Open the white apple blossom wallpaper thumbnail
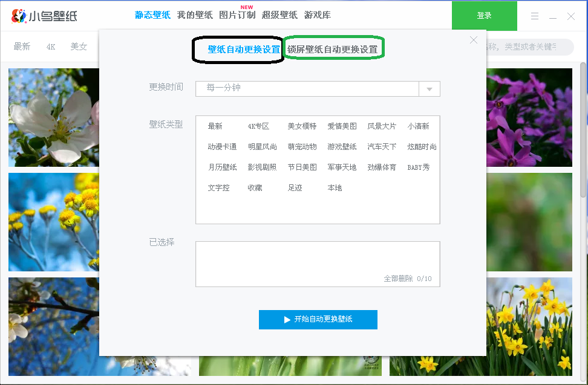 point(54,117)
